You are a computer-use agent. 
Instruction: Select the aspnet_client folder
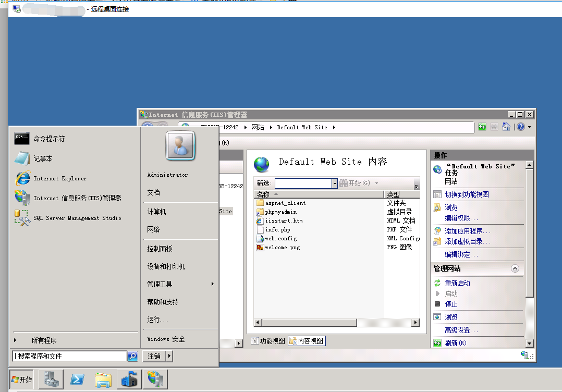(x=282, y=203)
